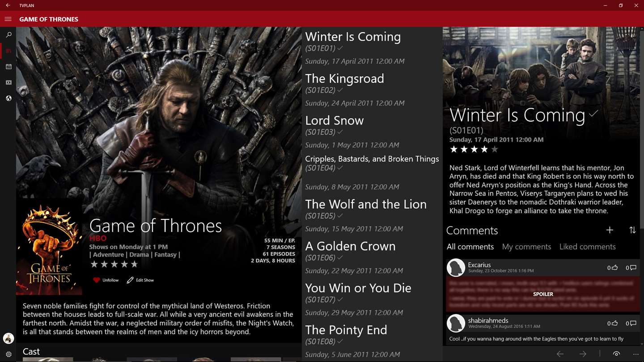Toggle watched checkmark for S01E01 in list
The image size is (644, 362).
point(340,48)
